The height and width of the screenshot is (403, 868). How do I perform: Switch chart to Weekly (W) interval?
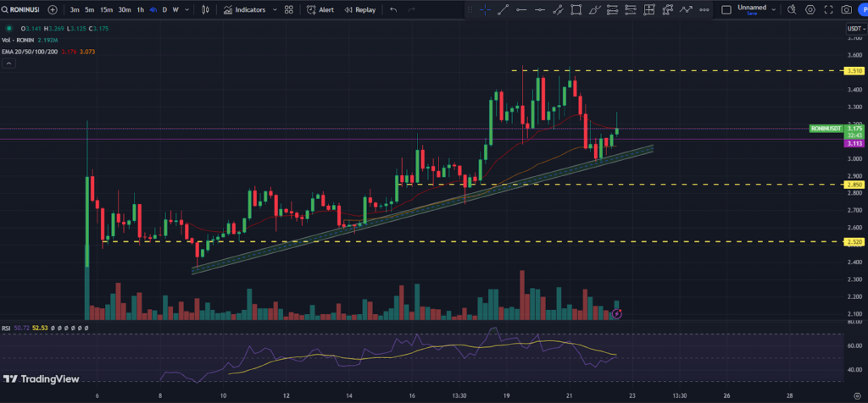[x=175, y=9]
